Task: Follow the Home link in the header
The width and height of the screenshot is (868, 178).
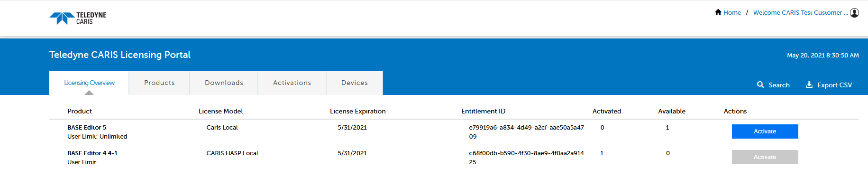Action: click(732, 13)
